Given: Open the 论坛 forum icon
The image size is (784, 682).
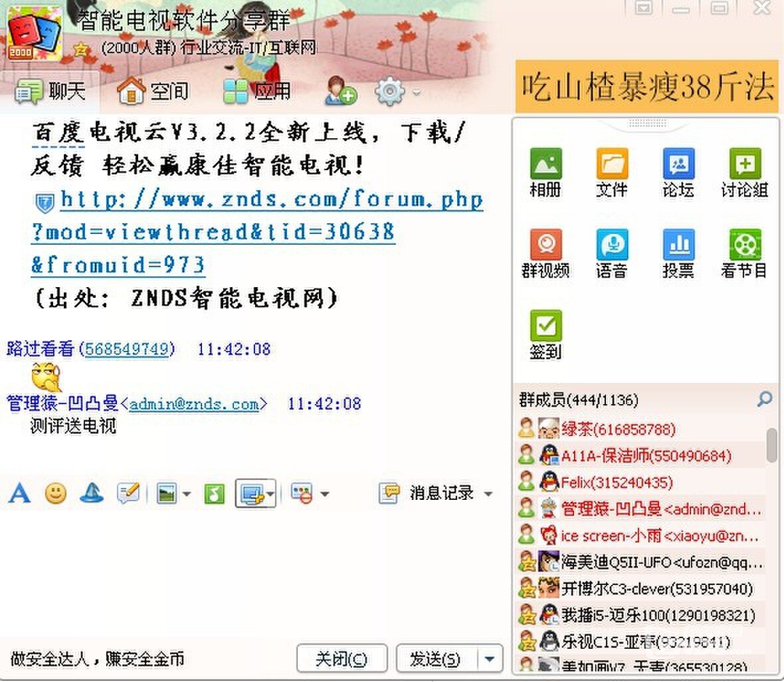Looking at the screenshot, I should 678,173.
